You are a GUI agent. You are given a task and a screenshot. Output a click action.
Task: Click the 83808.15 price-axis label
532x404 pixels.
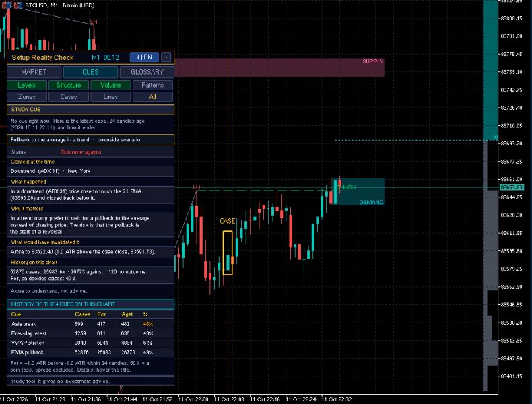tap(511, 18)
